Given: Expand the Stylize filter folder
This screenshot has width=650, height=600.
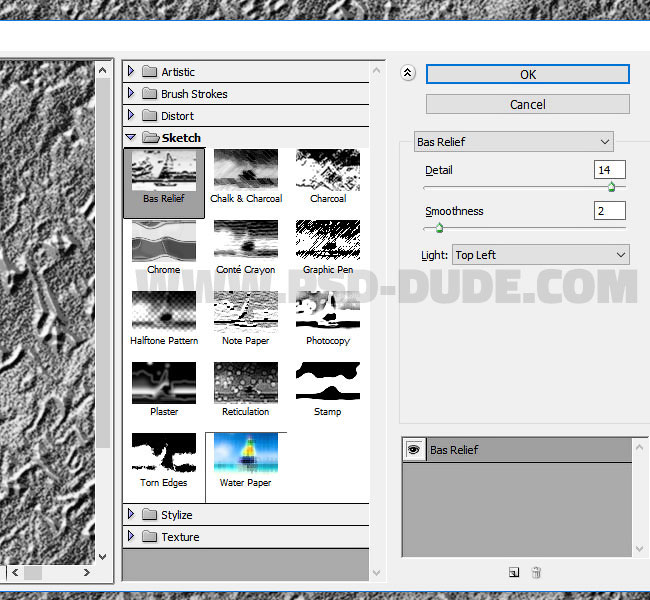Looking at the screenshot, I should (131, 515).
